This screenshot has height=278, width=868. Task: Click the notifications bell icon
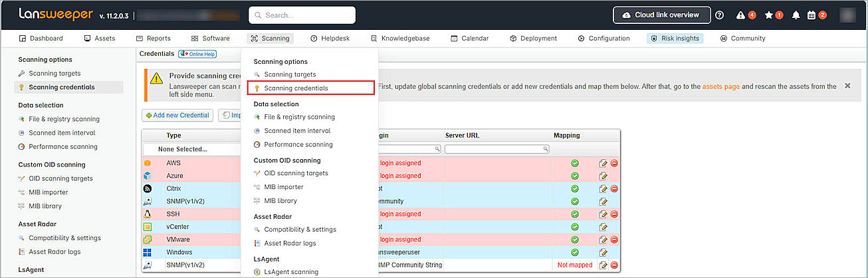(796, 15)
